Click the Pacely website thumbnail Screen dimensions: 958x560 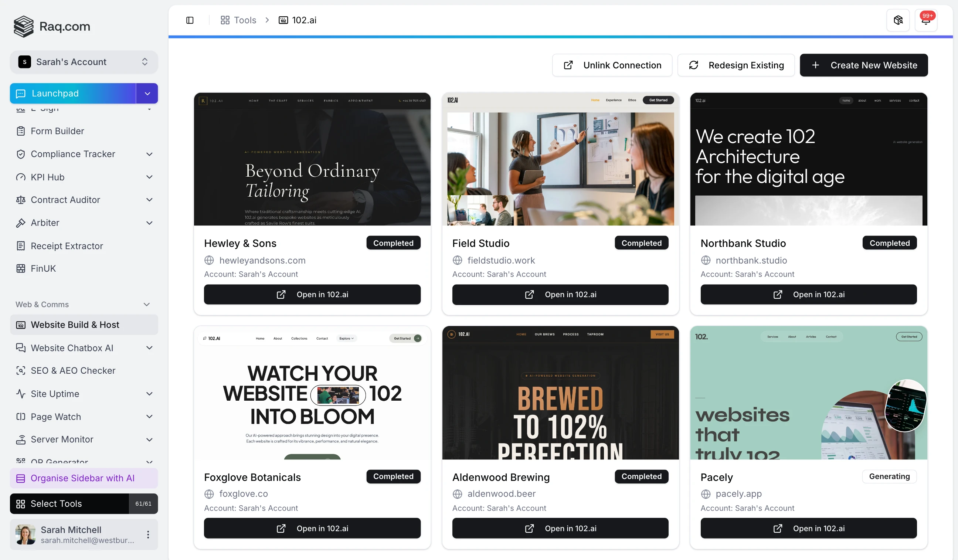click(x=809, y=393)
